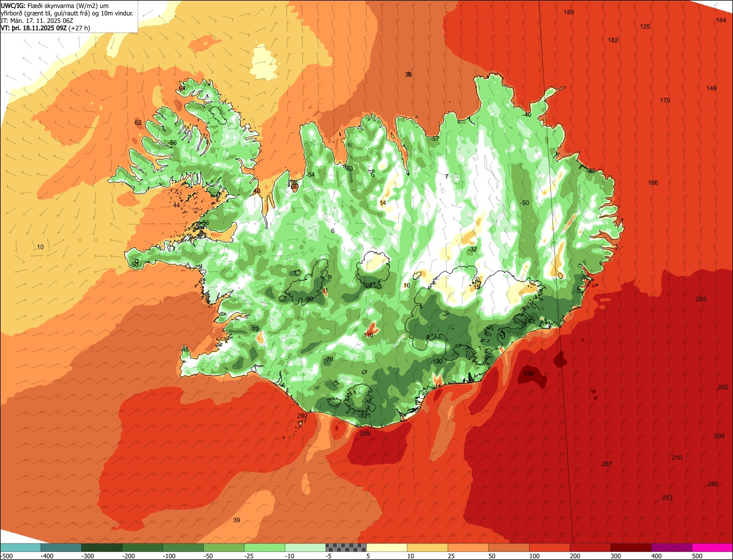
Task: Select the legend swatch between -200 and -100
Action: click(143, 547)
